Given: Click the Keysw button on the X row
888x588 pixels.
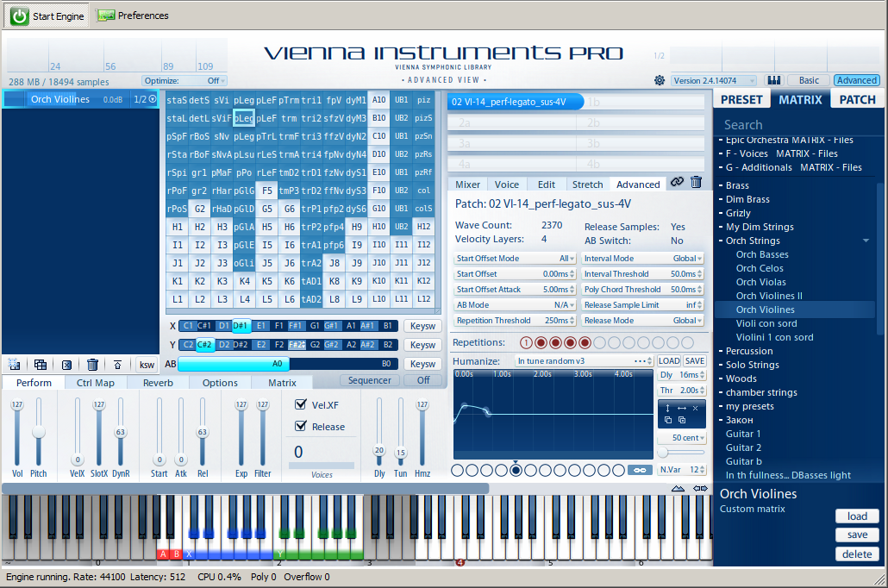Looking at the screenshot, I should (x=423, y=326).
